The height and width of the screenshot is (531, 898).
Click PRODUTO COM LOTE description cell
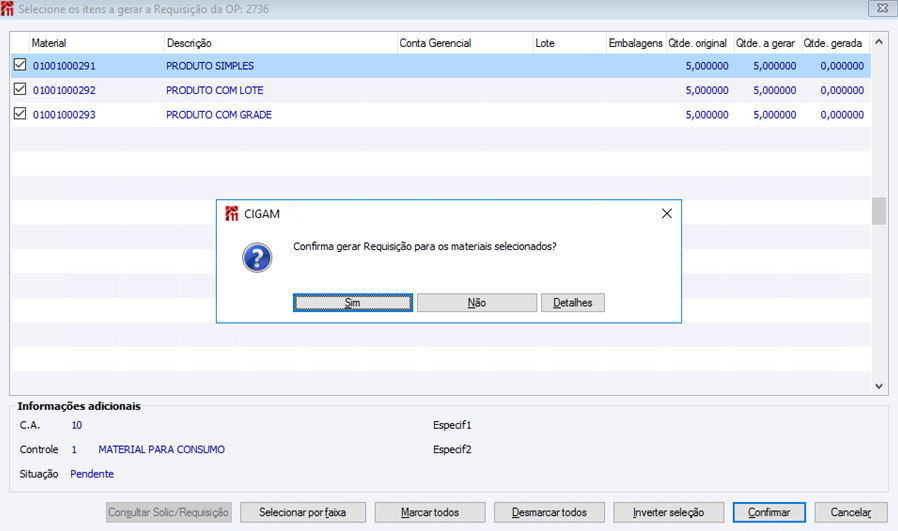(215, 91)
